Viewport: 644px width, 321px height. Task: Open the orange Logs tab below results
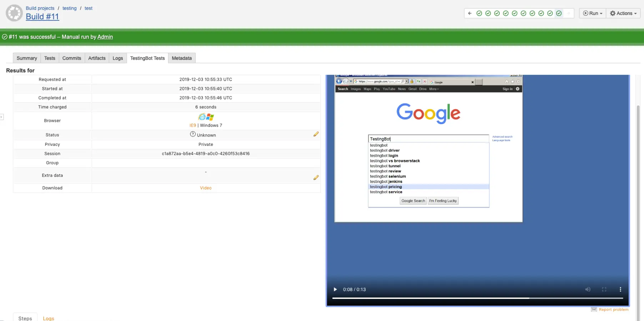49,318
